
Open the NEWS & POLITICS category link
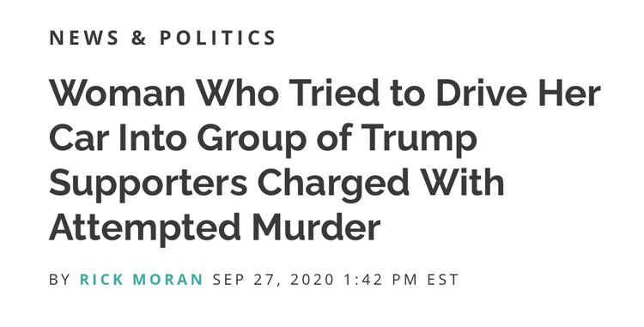[x=162, y=38]
